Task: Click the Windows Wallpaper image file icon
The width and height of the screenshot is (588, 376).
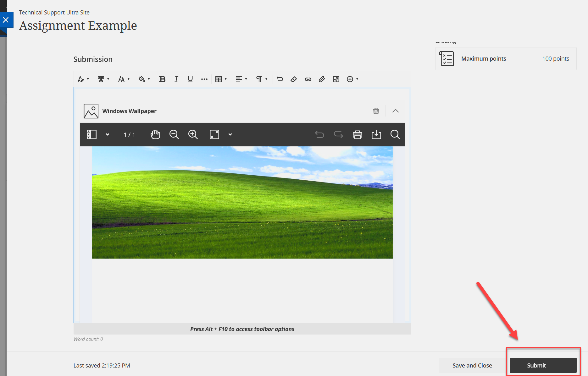Action: click(x=91, y=111)
